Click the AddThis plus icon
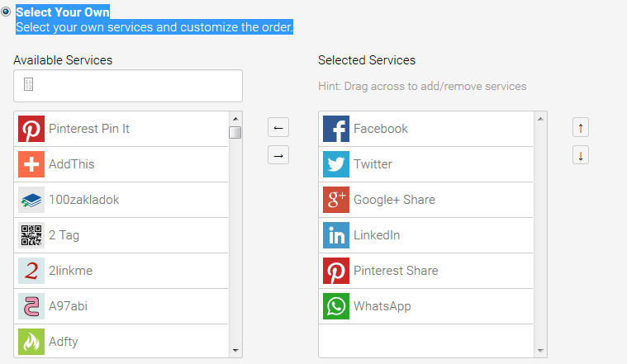 pyautogui.click(x=31, y=164)
